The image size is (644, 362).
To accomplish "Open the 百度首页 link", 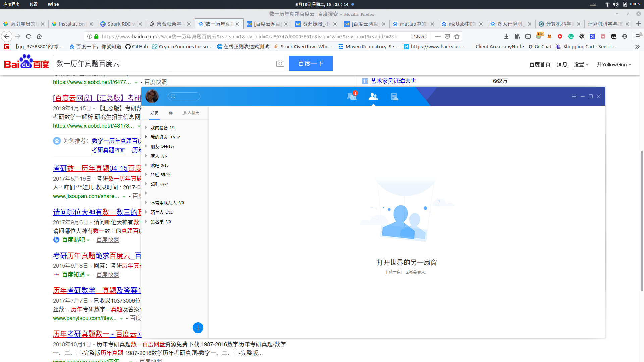I will tap(540, 65).
